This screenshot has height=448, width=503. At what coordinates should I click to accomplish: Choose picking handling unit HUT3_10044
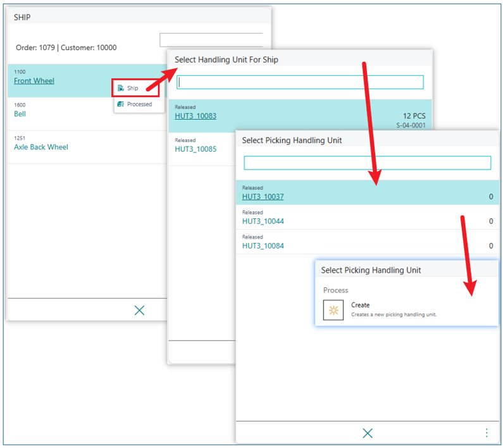point(263,221)
